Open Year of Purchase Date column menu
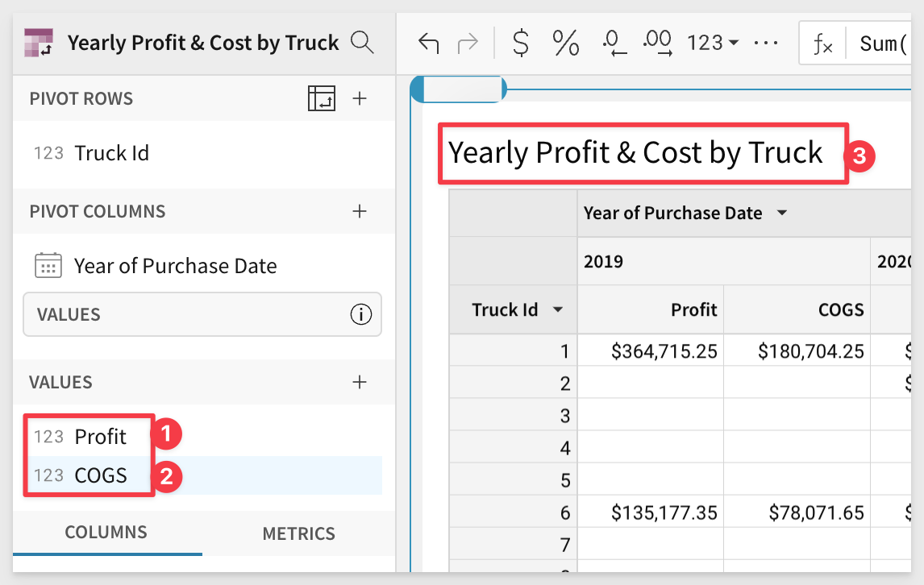Image resolution: width=924 pixels, height=585 pixels. pyautogui.click(x=781, y=214)
